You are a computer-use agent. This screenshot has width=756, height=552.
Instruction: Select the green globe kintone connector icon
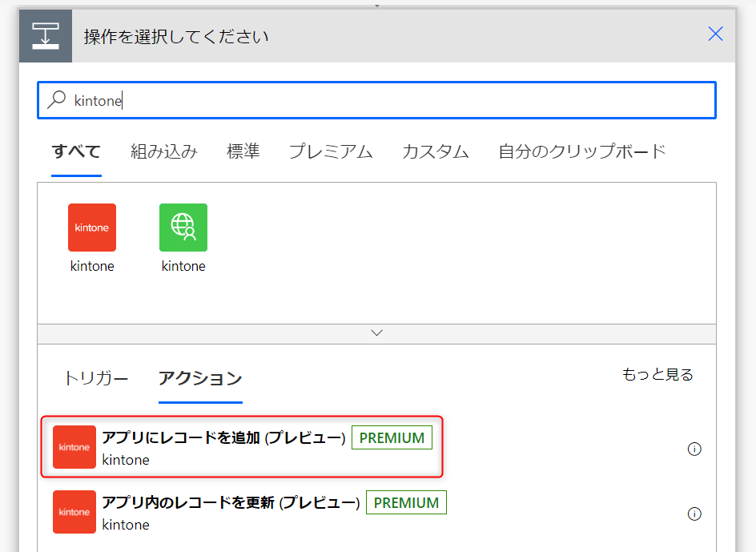pyautogui.click(x=183, y=228)
